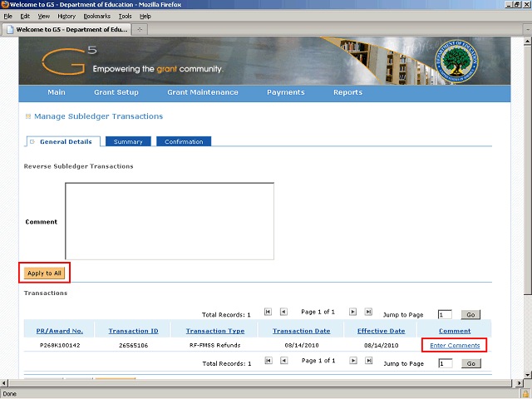Click horizontal scrollbar right arrow

(x=519, y=383)
